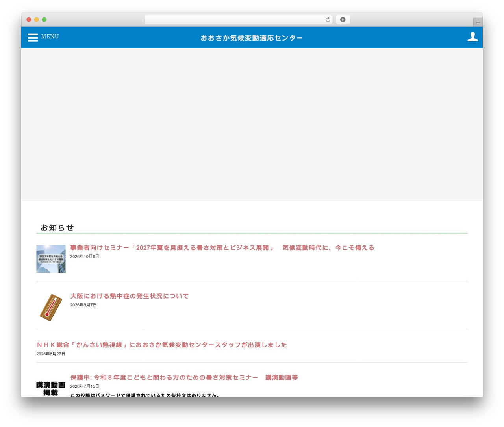Image resolution: width=504 pixels, height=427 pixels.
Task: Add a new browser tab
Action: (x=478, y=22)
